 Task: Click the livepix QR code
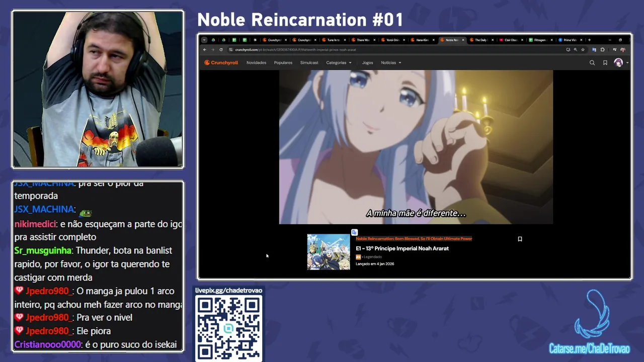pyautogui.click(x=228, y=327)
